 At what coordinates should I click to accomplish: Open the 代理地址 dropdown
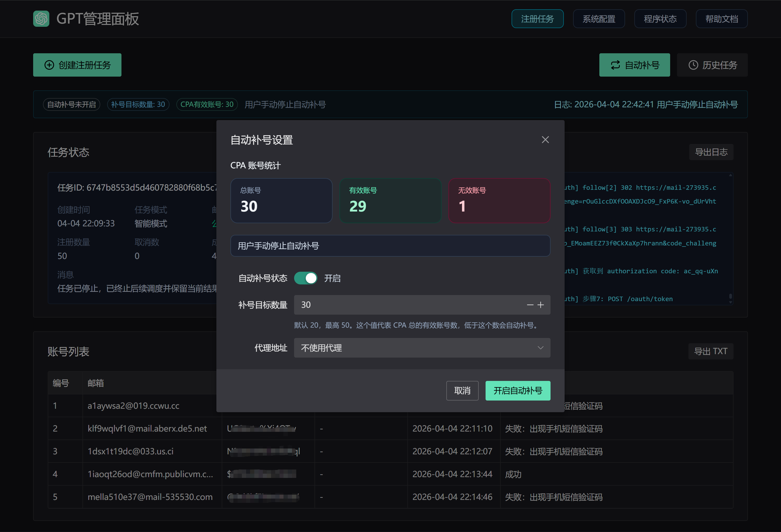click(x=422, y=348)
